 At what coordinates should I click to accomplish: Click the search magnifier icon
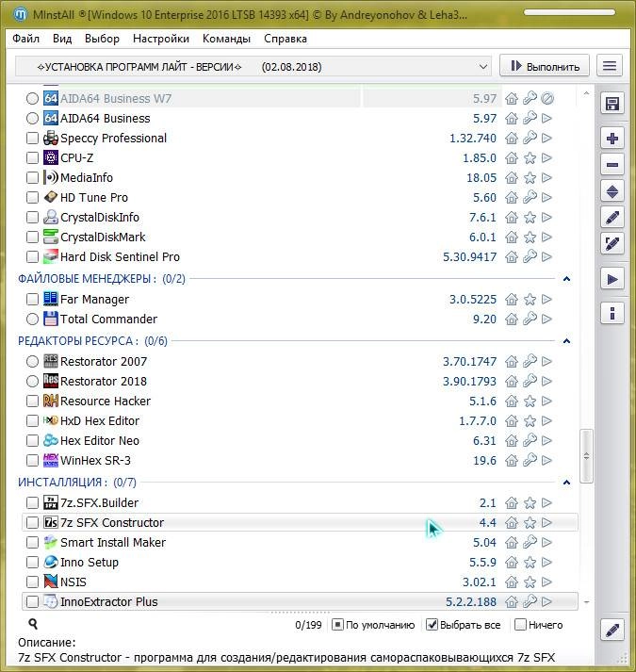(x=33, y=624)
